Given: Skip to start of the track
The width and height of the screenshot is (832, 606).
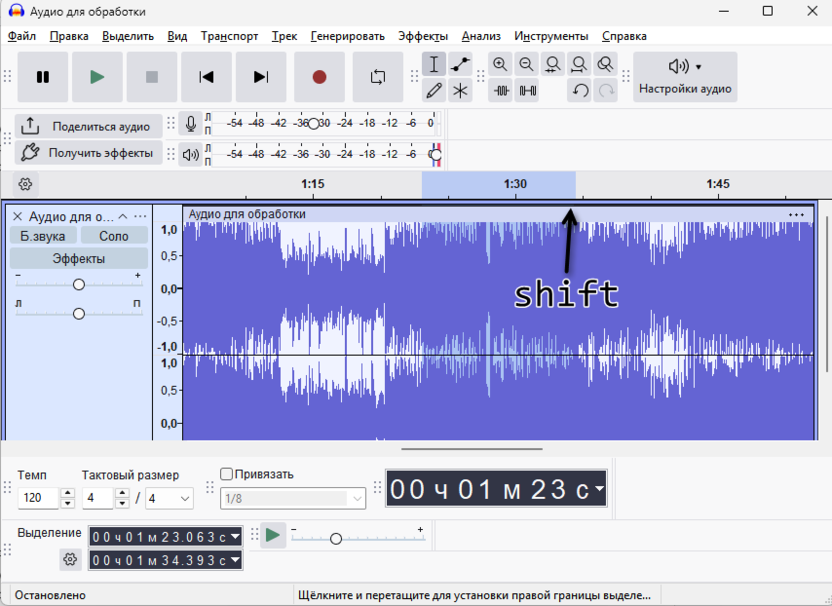Looking at the screenshot, I should (206, 77).
